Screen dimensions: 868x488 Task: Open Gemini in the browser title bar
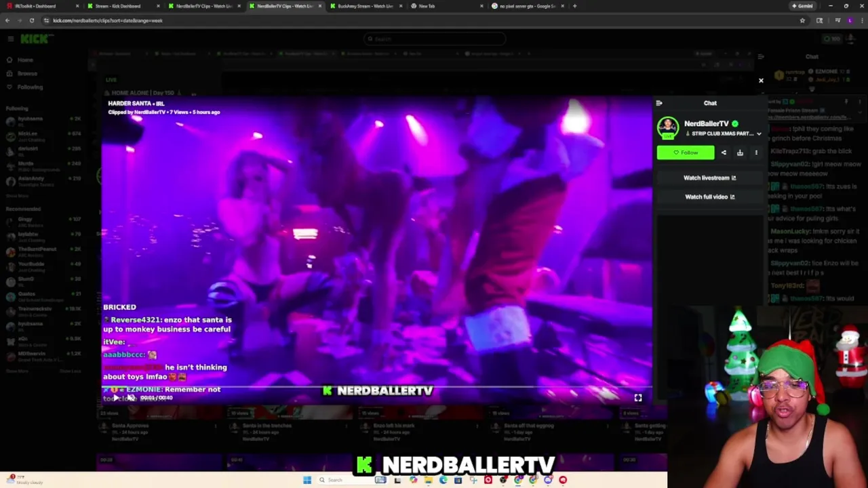[802, 6]
